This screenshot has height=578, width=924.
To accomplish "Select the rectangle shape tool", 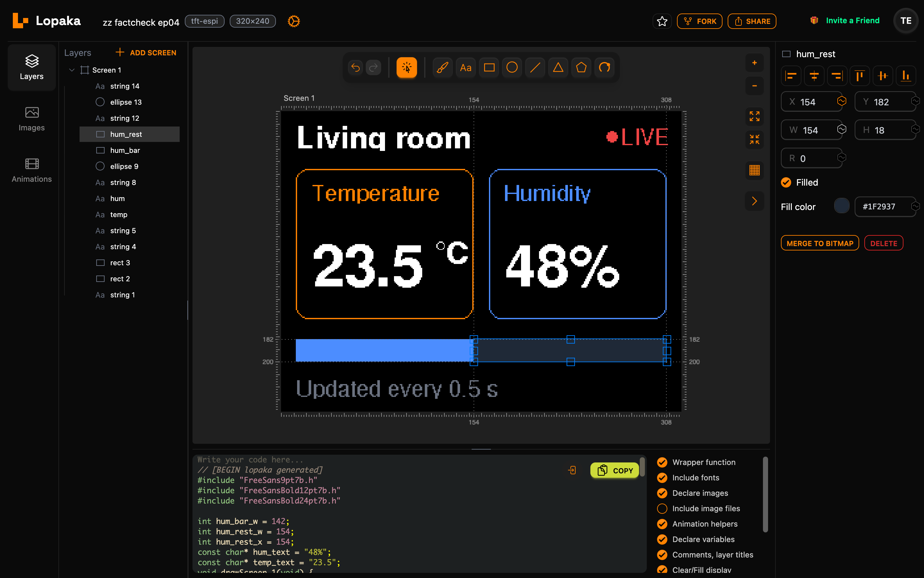I will pos(489,68).
